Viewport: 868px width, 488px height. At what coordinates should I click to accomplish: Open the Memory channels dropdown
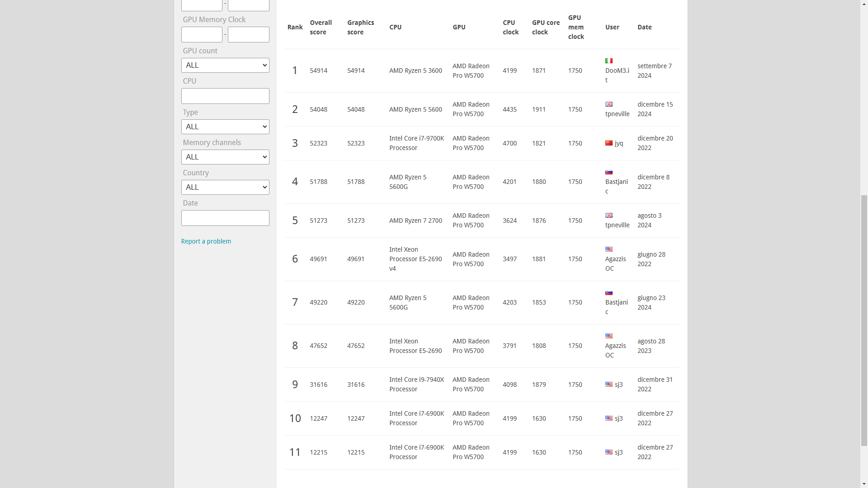225,157
